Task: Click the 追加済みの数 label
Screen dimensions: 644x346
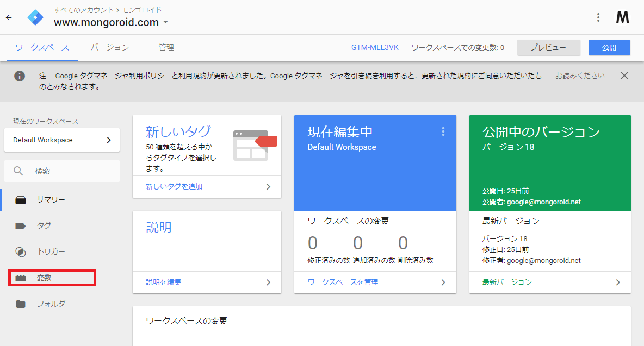Action: (x=374, y=260)
